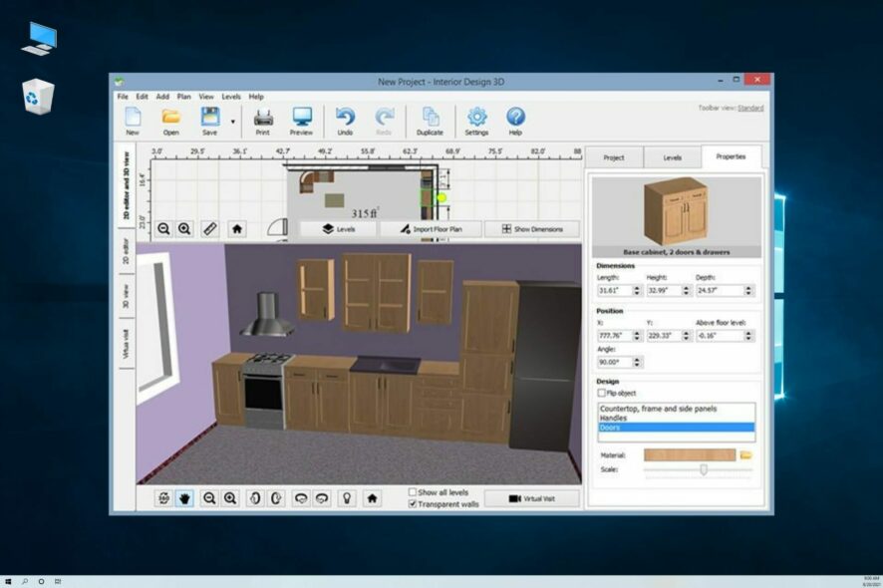
Task: Duplicate the selected object
Action: click(430, 121)
